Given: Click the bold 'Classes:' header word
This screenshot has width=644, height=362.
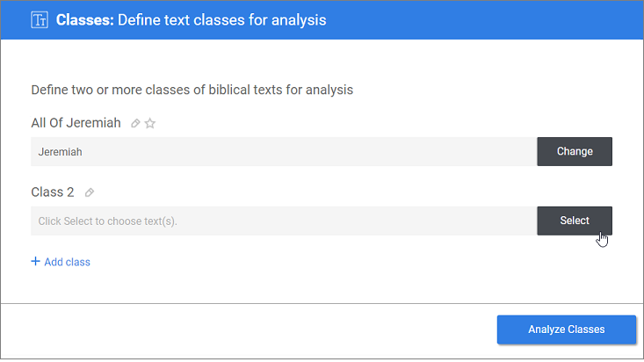Looking at the screenshot, I should click(84, 20).
